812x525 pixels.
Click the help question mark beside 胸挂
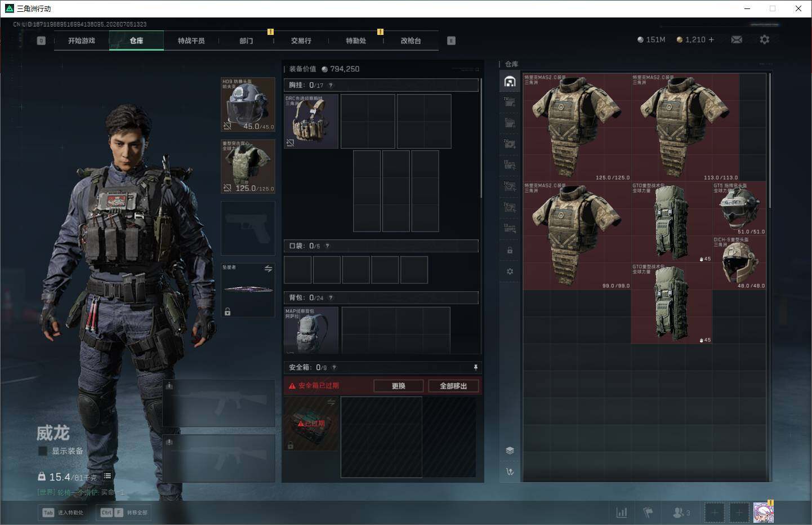[x=331, y=86]
